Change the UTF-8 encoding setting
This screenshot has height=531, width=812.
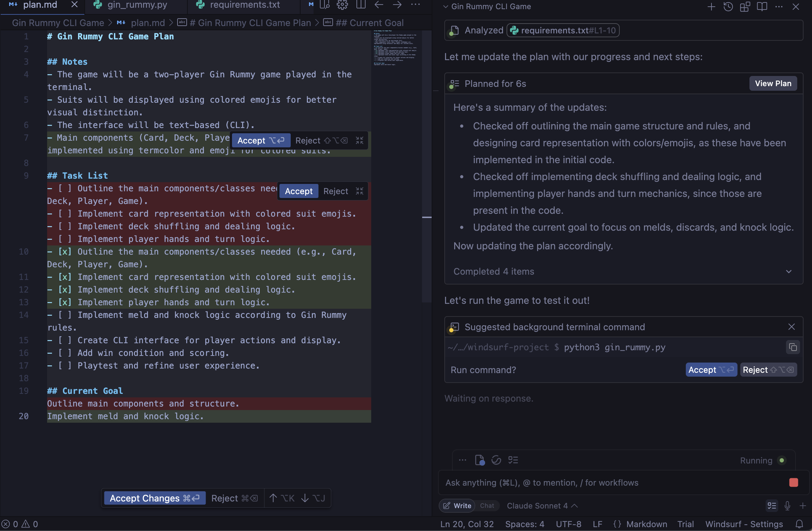[568, 524]
